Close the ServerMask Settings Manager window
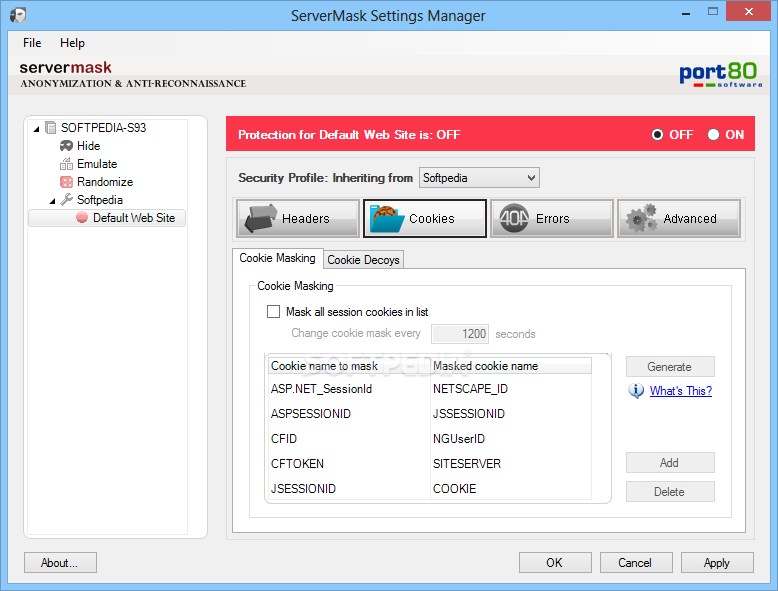 click(x=749, y=11)
